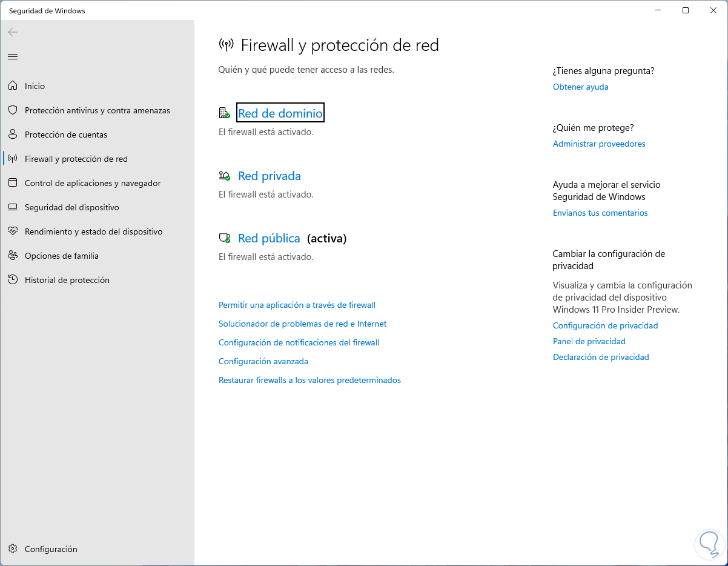Screen dimensions: 728x566
Task: Open Red de dominio settings
Action: tap(280, 113)
